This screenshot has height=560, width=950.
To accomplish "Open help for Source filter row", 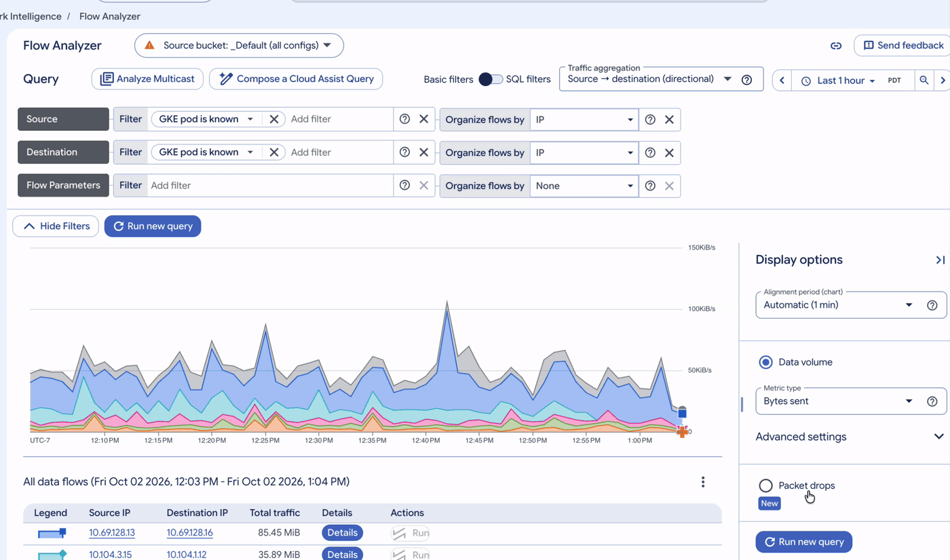I will click(x=404, y=119).
